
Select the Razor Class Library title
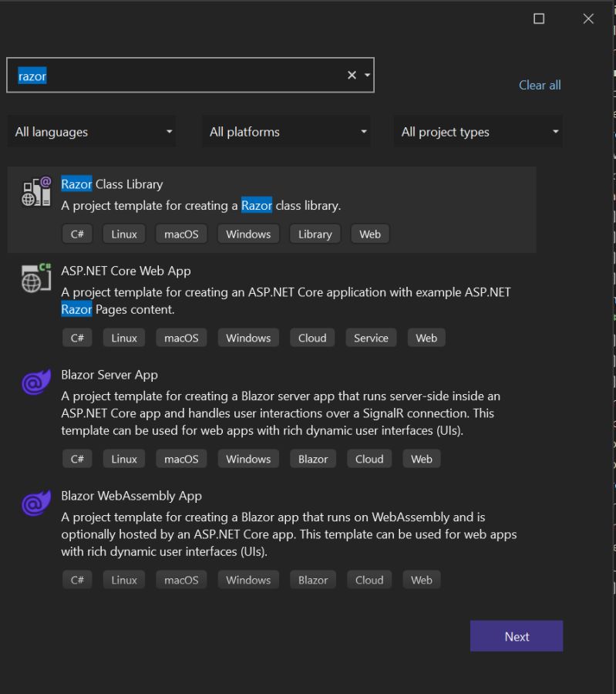(112, 184)
